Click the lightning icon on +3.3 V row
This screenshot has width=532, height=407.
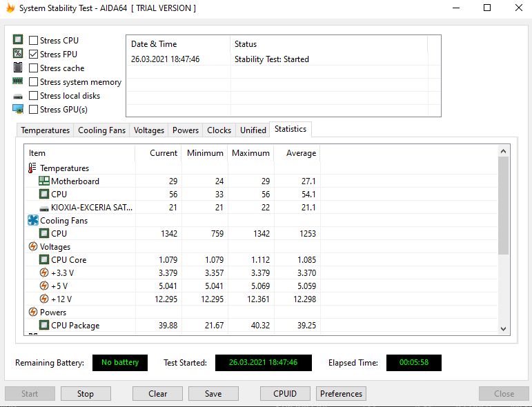pos(44,272)
